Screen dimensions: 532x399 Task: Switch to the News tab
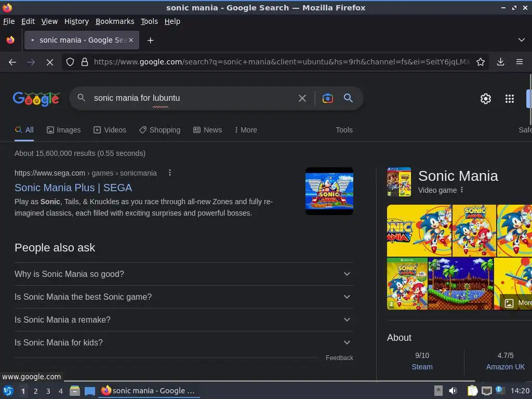tap(208, 130)
